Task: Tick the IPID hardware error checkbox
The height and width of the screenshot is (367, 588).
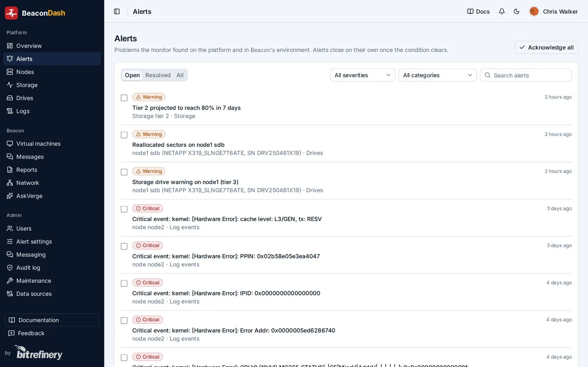Action: [x=124, y=283]
